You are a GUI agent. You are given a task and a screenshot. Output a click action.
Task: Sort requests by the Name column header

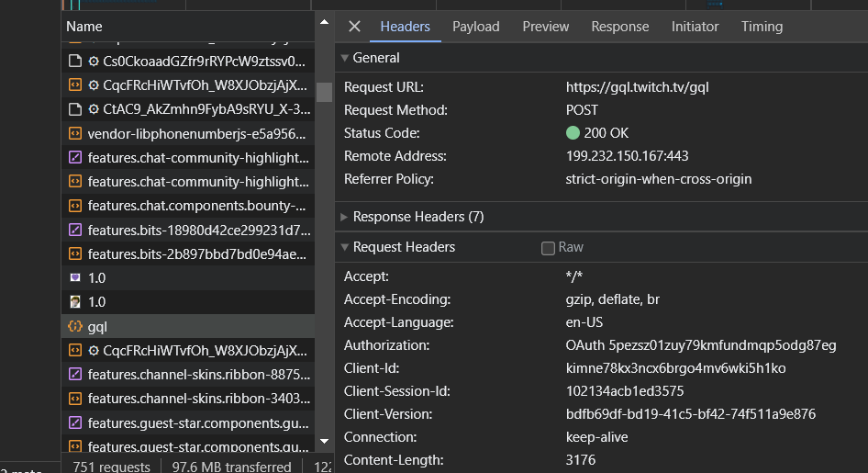84,27
